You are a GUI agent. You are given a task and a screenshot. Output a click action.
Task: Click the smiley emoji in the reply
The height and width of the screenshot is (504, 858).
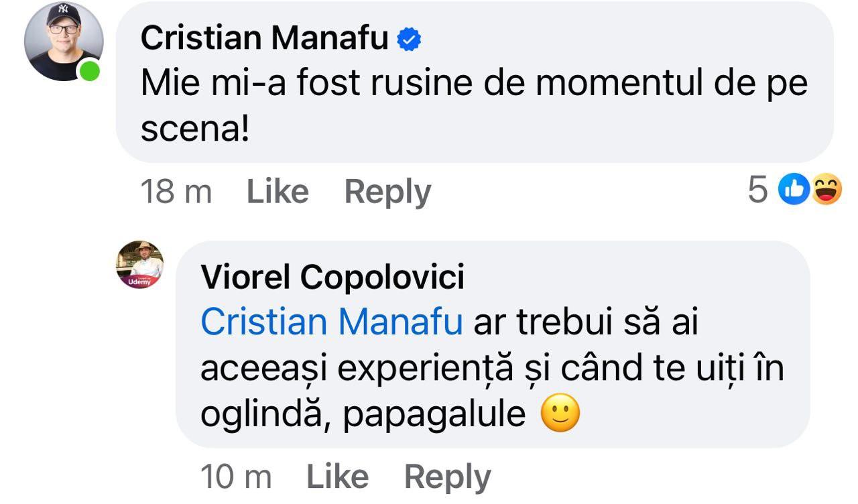560,415
